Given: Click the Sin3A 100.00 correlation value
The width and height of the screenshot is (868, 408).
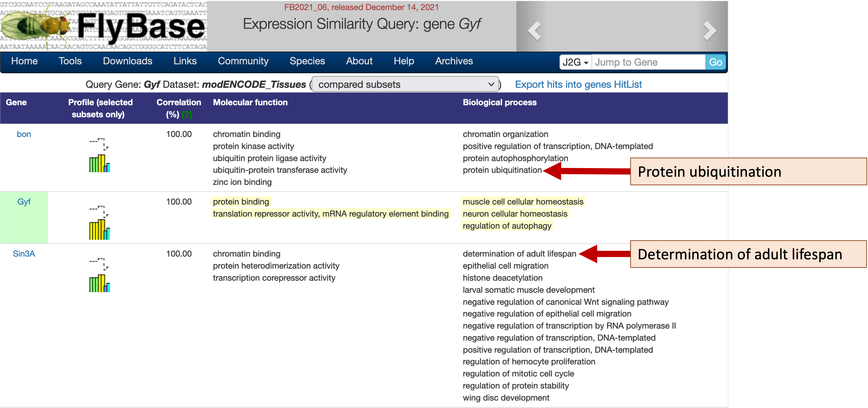Looking at the screenshot, I should 179,254.
